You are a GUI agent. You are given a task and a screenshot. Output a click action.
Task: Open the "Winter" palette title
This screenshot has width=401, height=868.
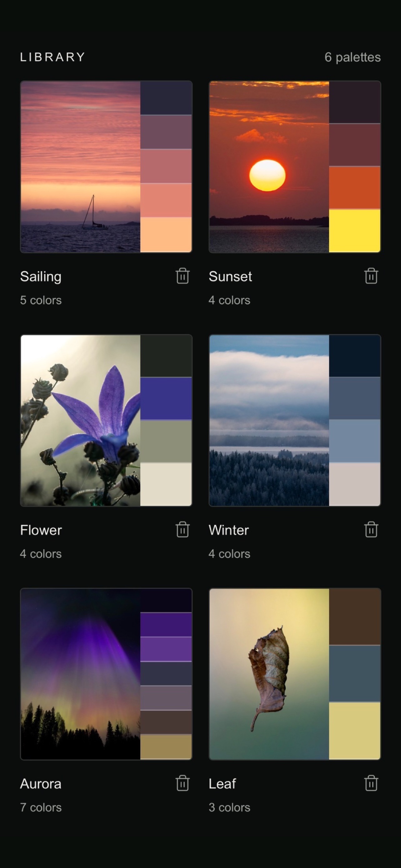pos(229,530)
